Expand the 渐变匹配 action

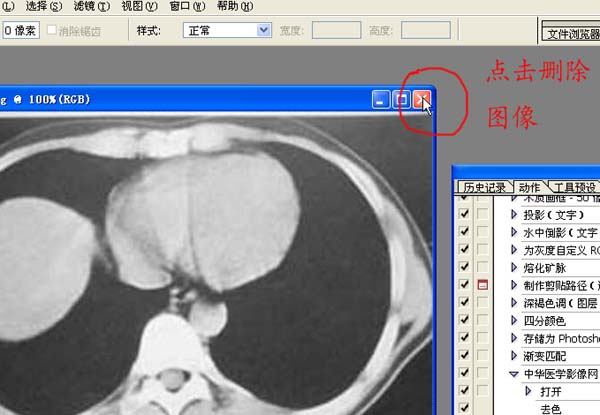514,355
